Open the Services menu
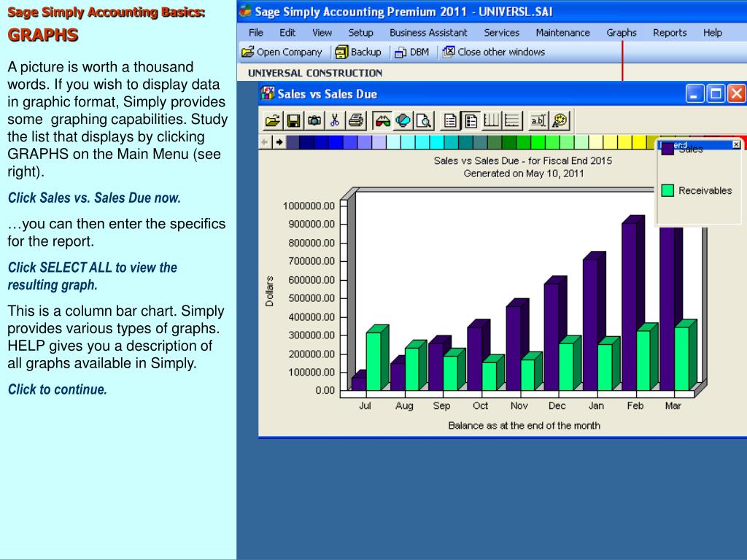Image resolution: width=747 pixels, height=560 pixels. point(502,32)
